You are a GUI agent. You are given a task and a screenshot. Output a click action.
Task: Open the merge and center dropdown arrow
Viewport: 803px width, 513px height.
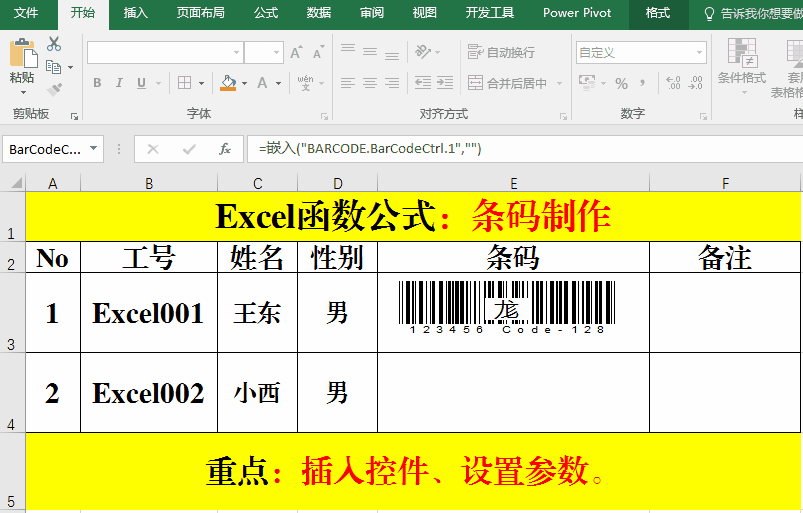[x=559, y=83]
